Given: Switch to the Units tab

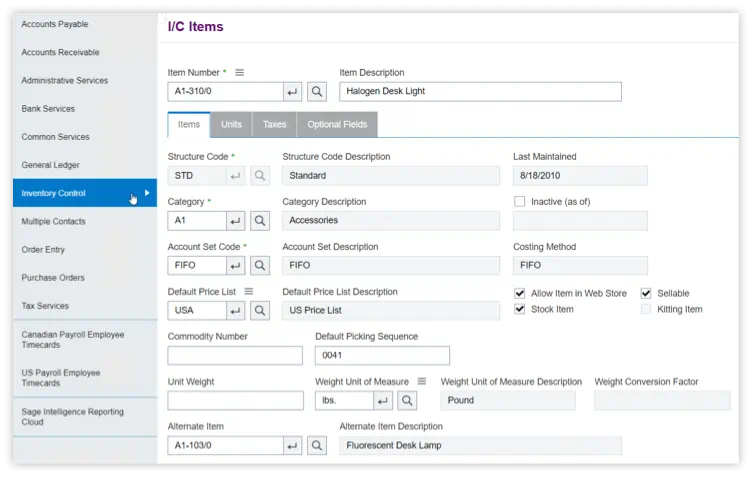Looking at the screenshot, I should click(231, 125).
